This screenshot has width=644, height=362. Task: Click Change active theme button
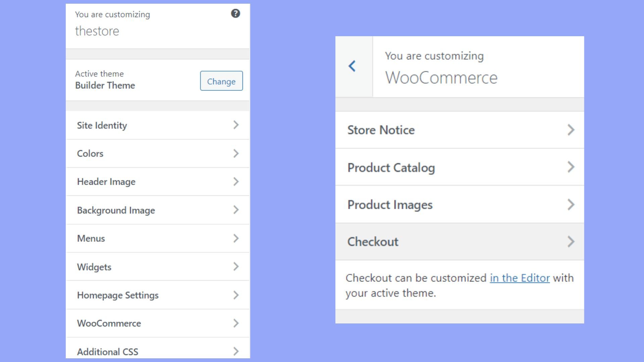tap(221, 81)
